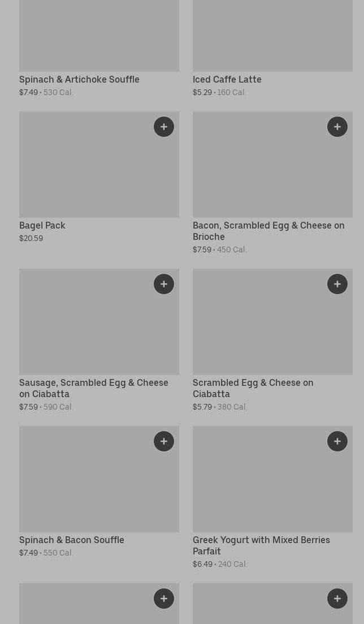The image size is (364, 624).
Task: Add Spinach & Bacon Souffle with plus icon
Action: pos(164,441)
